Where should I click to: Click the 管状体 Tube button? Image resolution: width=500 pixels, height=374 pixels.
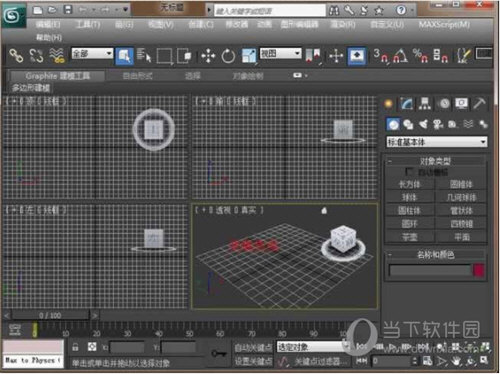461,211
